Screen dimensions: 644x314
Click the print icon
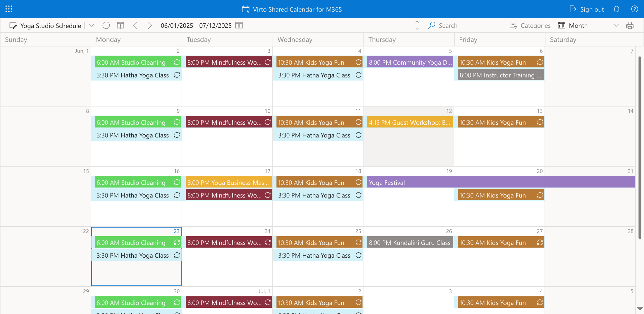pos(630,25)
